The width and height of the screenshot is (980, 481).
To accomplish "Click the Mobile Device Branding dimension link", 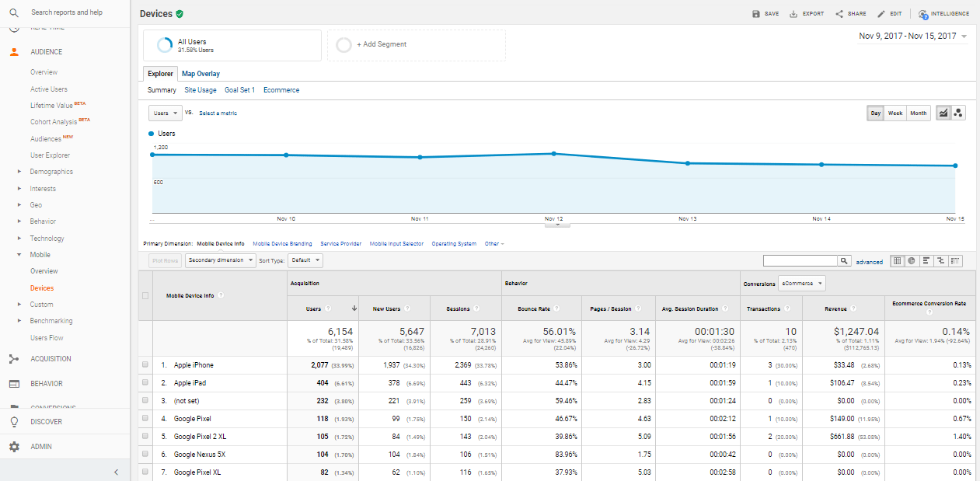I will tap(282, 244).
